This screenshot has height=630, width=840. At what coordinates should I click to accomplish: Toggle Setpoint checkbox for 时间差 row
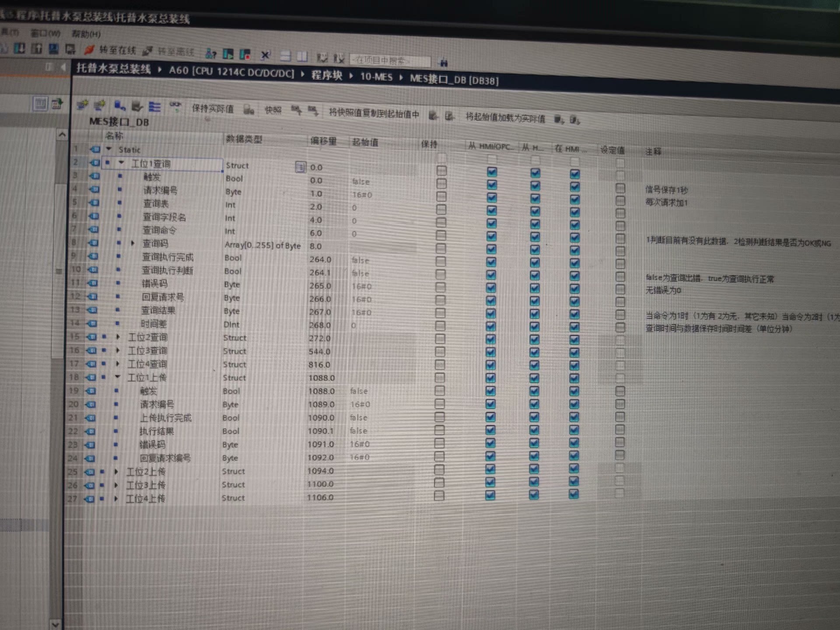point(620,327)
